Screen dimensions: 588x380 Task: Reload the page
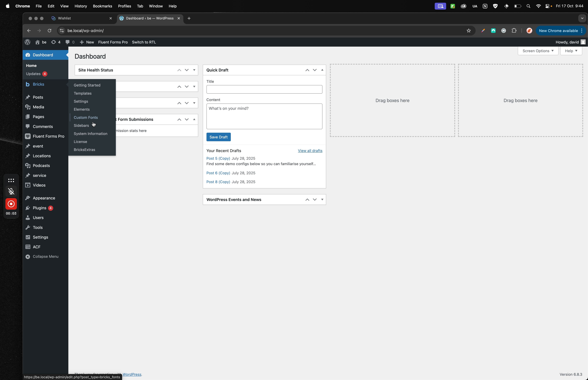coord(49,31)
